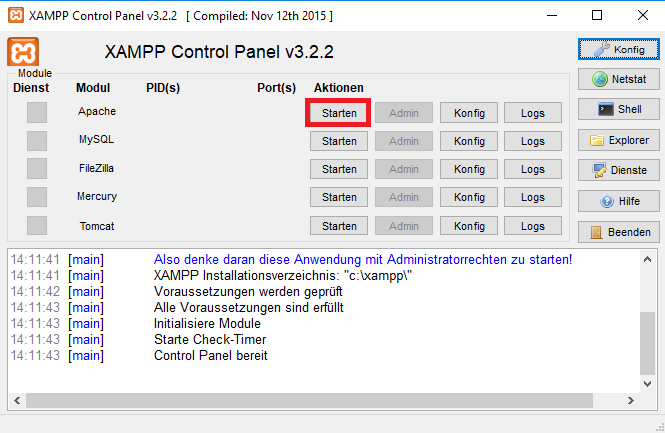This screenshot has height=433, width=665.
Task: Click the window resize grip corner
Action: point(660,428)
